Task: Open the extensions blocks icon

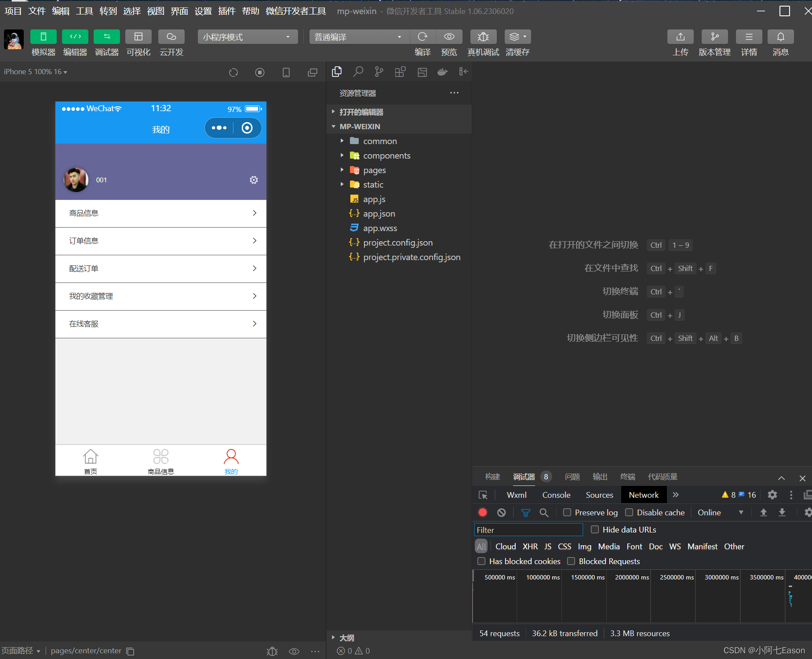Action: tap(400, 72)
